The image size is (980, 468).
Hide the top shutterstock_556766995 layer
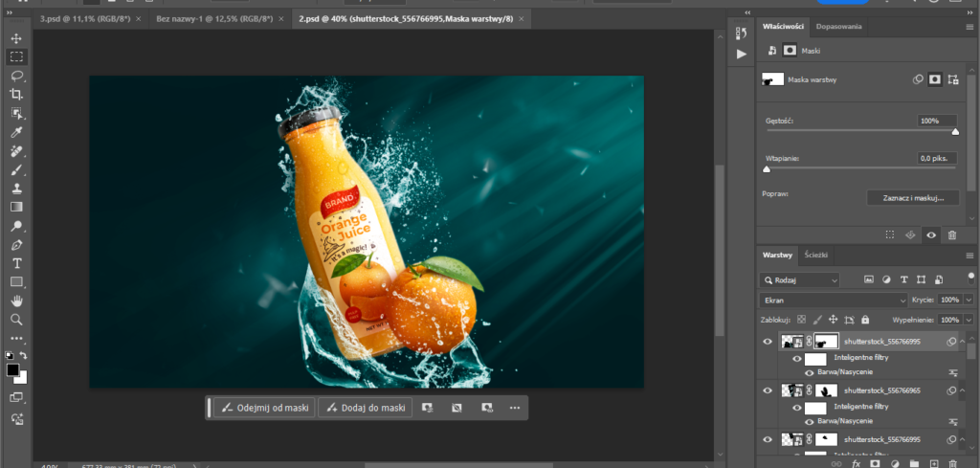coord(768,341)
